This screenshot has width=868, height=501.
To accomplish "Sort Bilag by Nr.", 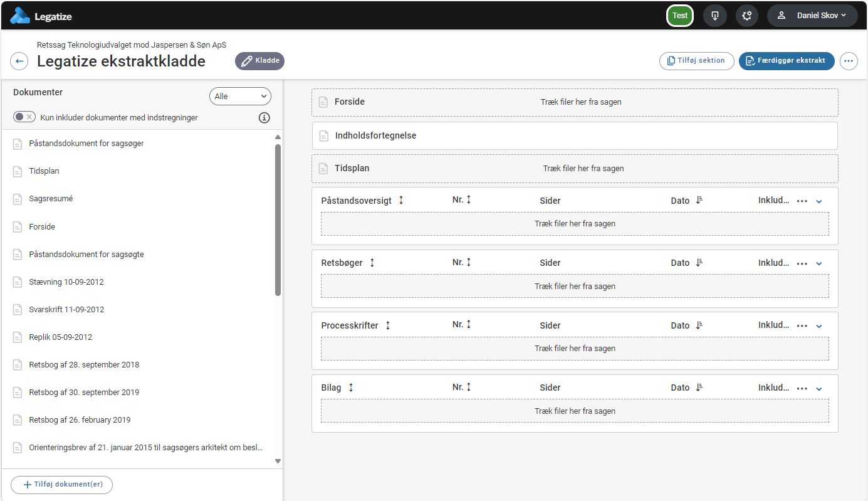I will [x=468, y=387].
